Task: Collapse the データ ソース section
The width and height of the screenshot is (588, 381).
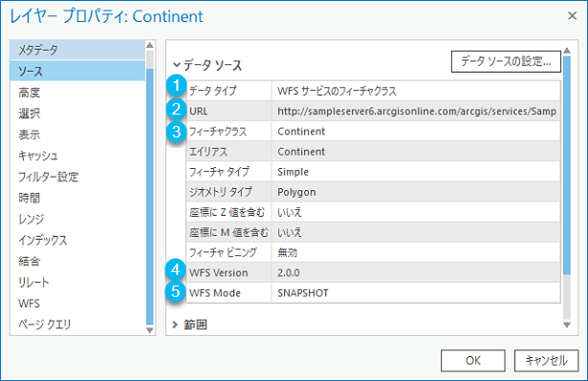Action: (x=176, y=65)
